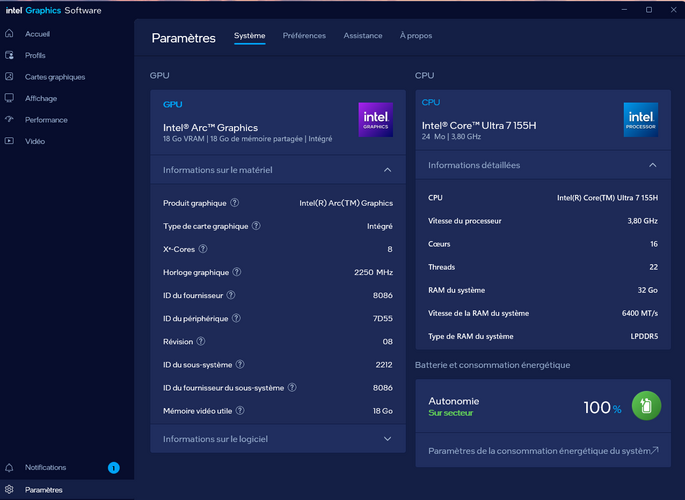Expand Informations sur le logiciel section

tap(387, 439)
